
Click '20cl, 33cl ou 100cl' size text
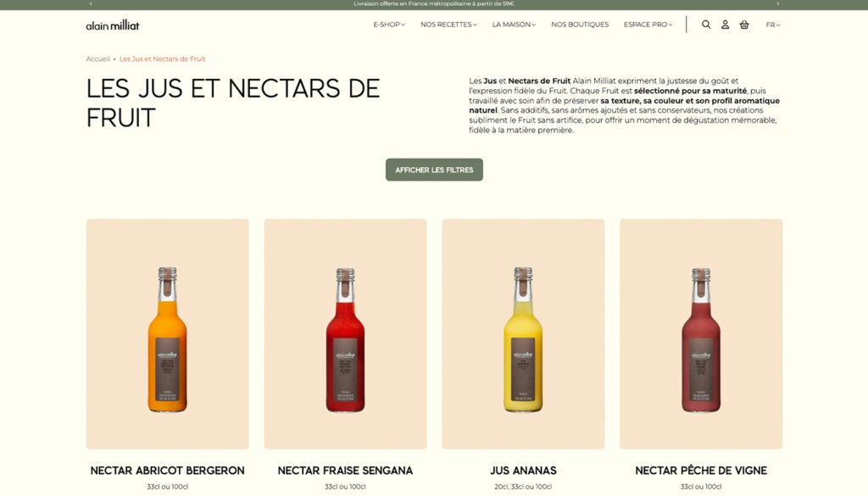pos(523,487)
